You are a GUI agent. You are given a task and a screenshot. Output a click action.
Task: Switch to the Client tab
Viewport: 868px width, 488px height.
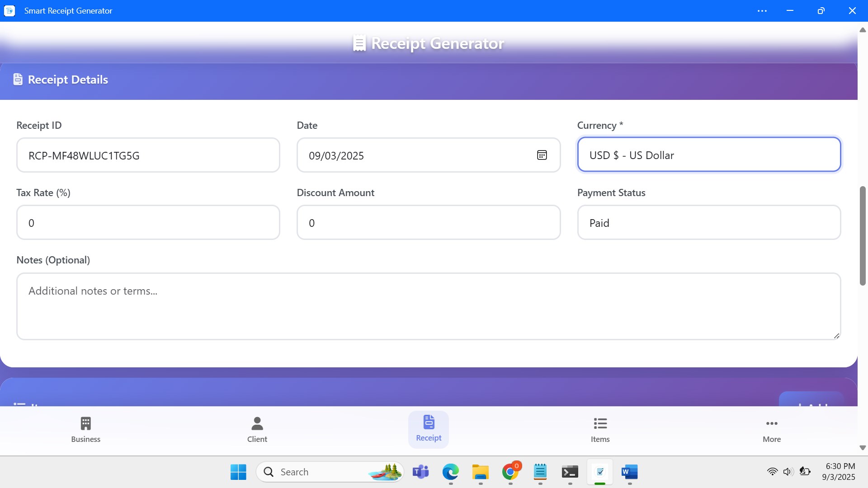point(257,429)
